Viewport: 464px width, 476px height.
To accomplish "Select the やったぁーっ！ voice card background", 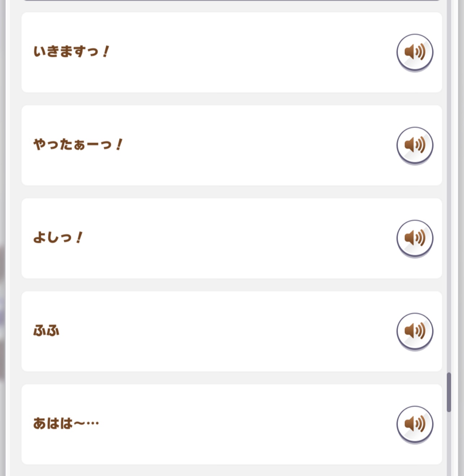I will (232, 145).
